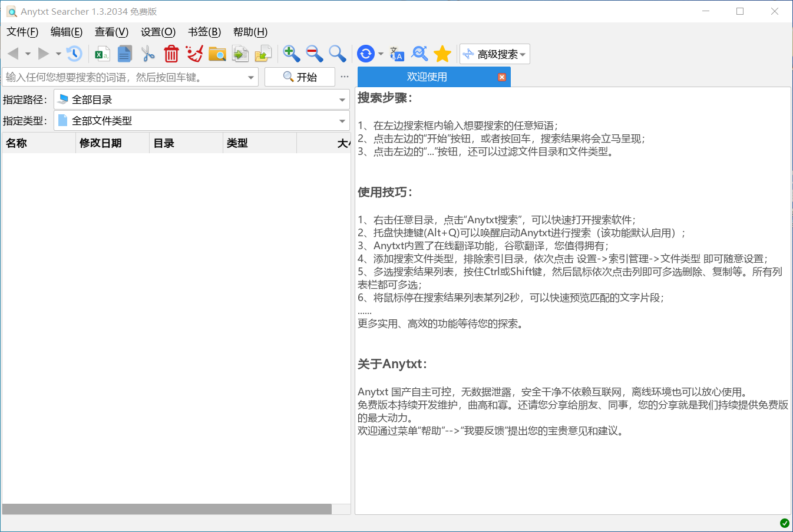Open the search history clock icon
Image resolution: width=793 pixels, height=532 pixels.
point(74,54)
